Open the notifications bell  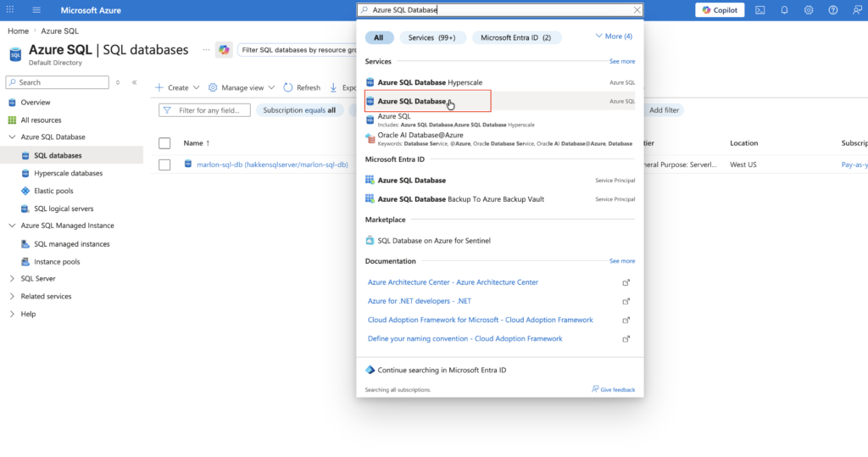point(784,10)
